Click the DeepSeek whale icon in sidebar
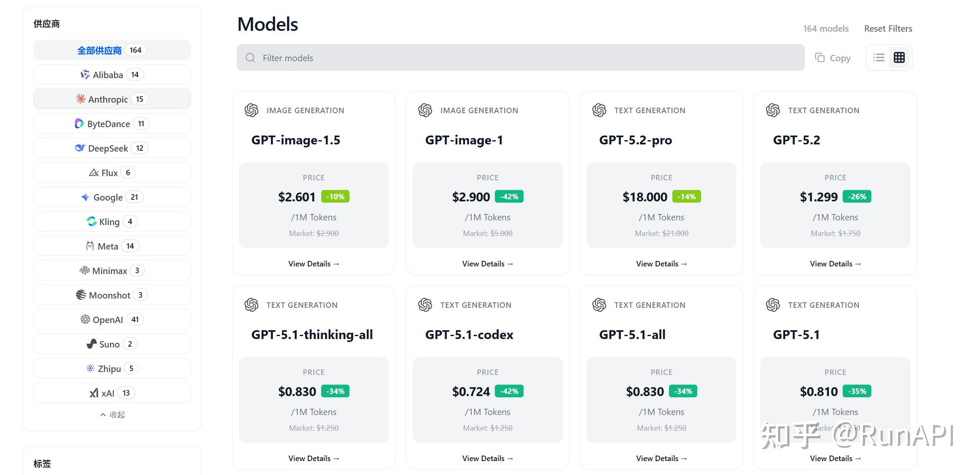Viewport: 980px width, 475px height. coord(80,148)
